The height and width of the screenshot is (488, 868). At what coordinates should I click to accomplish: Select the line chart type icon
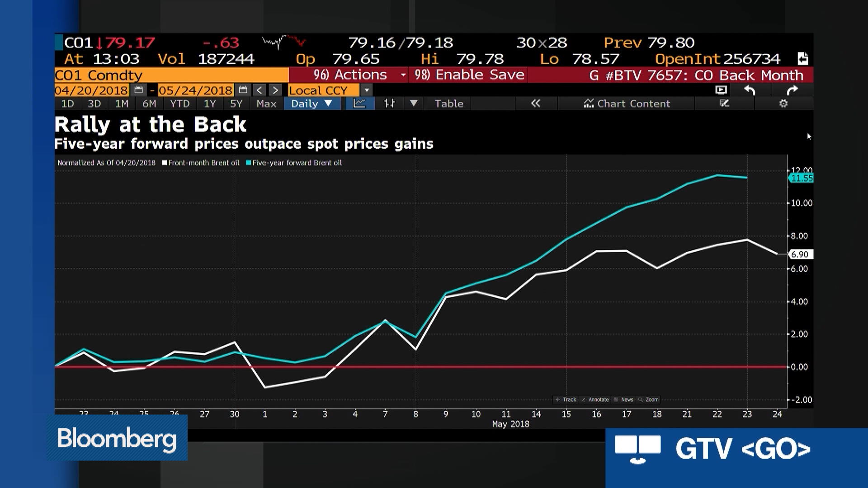click(x=359, y=103)
